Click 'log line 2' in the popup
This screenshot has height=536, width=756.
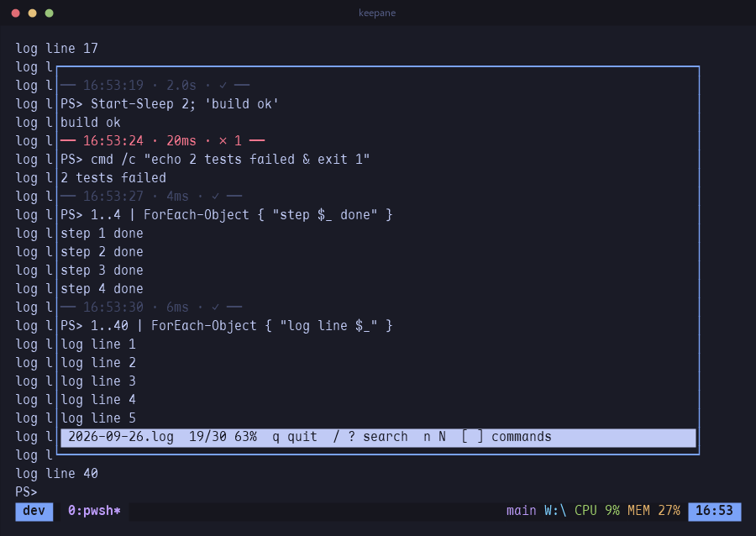98,363
